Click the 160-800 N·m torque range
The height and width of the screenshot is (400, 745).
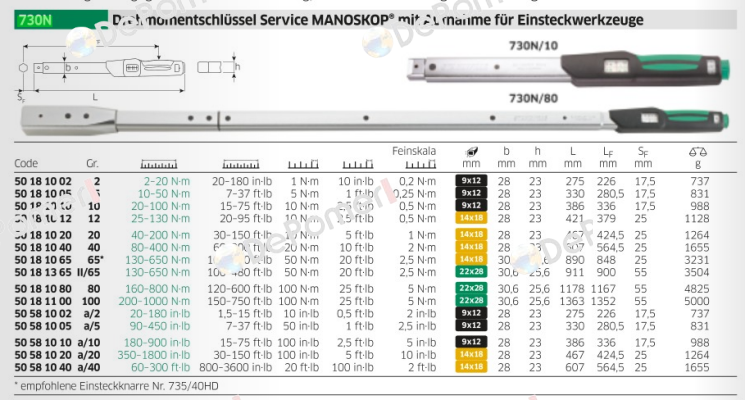(157, 289)
